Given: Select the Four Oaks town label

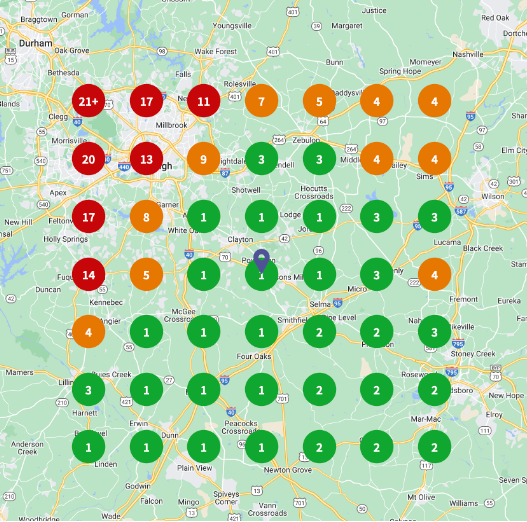Looking at the screenshot, I should coord(254,356).
